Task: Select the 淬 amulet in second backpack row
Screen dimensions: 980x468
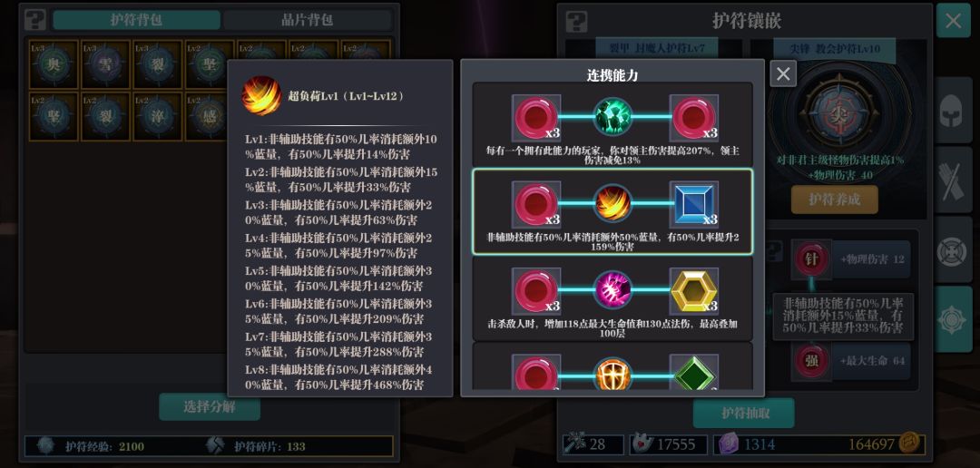Action: pyautogui.click(x=158, y=117)
